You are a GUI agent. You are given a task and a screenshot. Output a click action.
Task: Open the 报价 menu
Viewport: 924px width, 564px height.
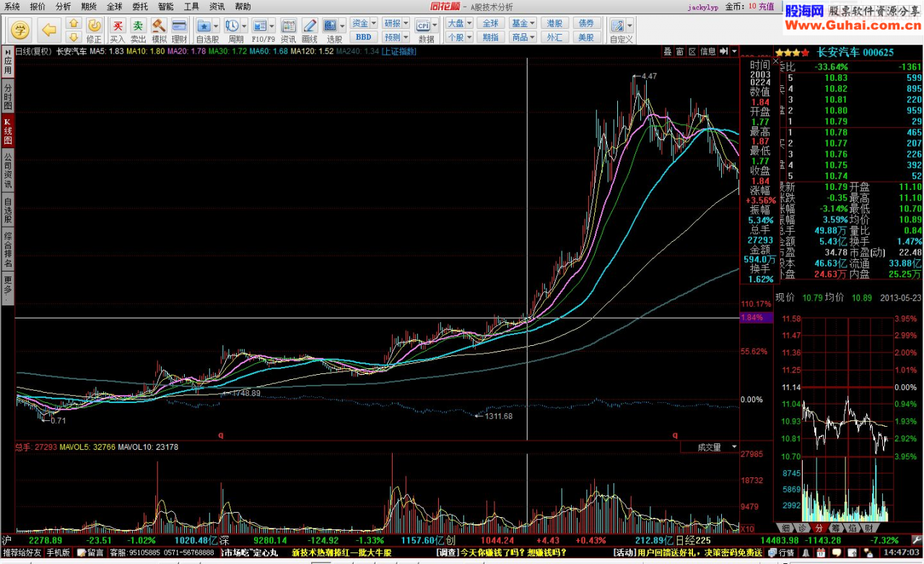pyautogui.click(x=37, y=6)
